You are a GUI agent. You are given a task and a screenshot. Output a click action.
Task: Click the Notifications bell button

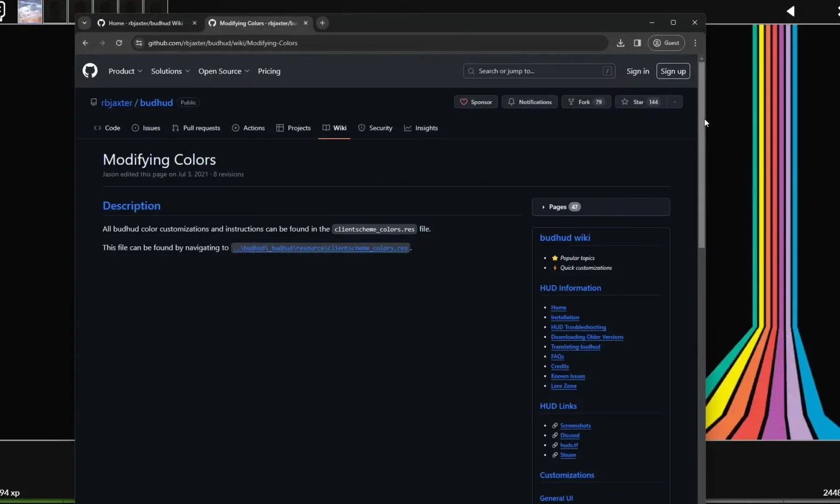(x=529, y=102)
